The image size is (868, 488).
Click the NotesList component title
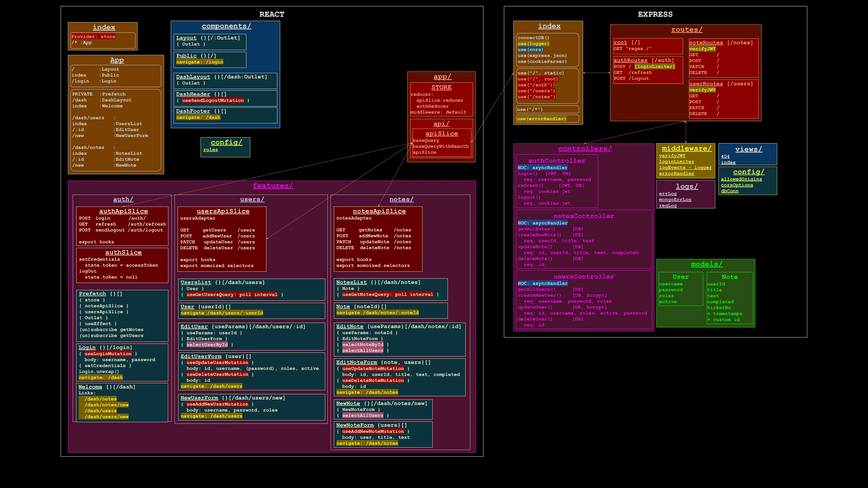pyautogui.click(x=352, y=282)
